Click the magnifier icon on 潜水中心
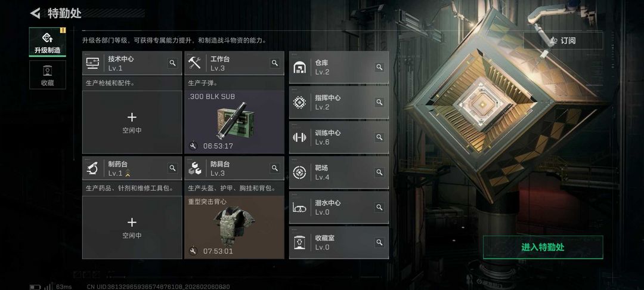 click(x=379, y=208)
